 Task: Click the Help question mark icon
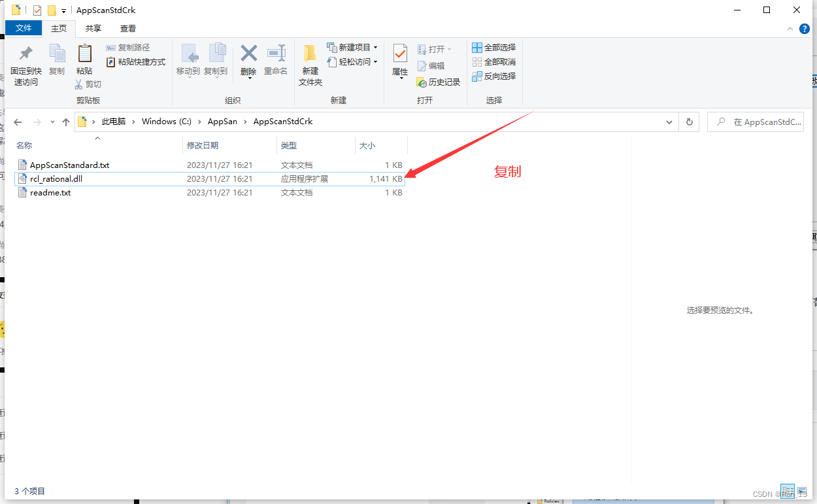point(805,29)
